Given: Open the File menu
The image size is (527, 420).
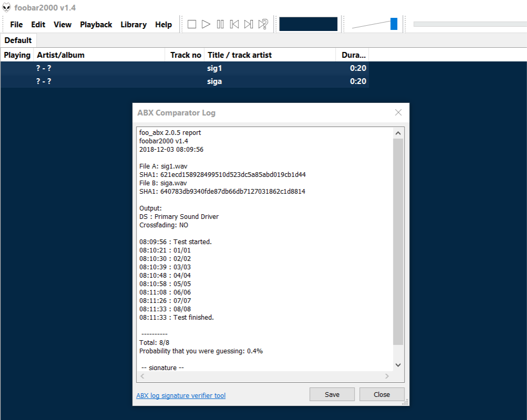Looking at the screenshot, I should tap(16, 25).
